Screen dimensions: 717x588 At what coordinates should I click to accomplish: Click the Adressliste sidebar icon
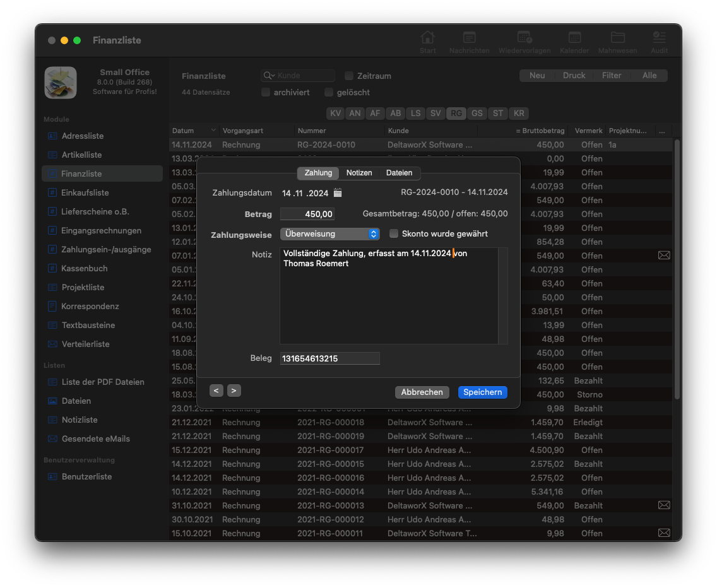click(52, 136)
